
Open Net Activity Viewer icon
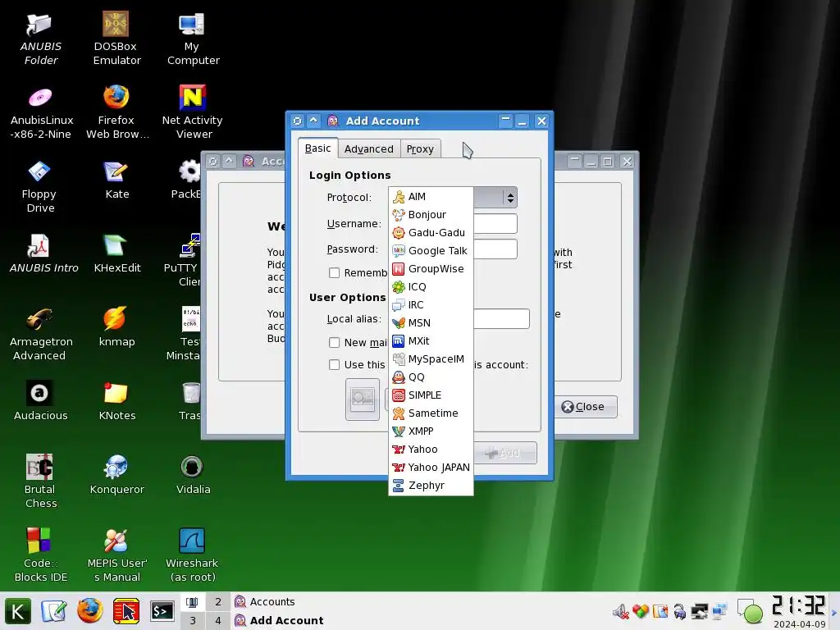point(192,112)
